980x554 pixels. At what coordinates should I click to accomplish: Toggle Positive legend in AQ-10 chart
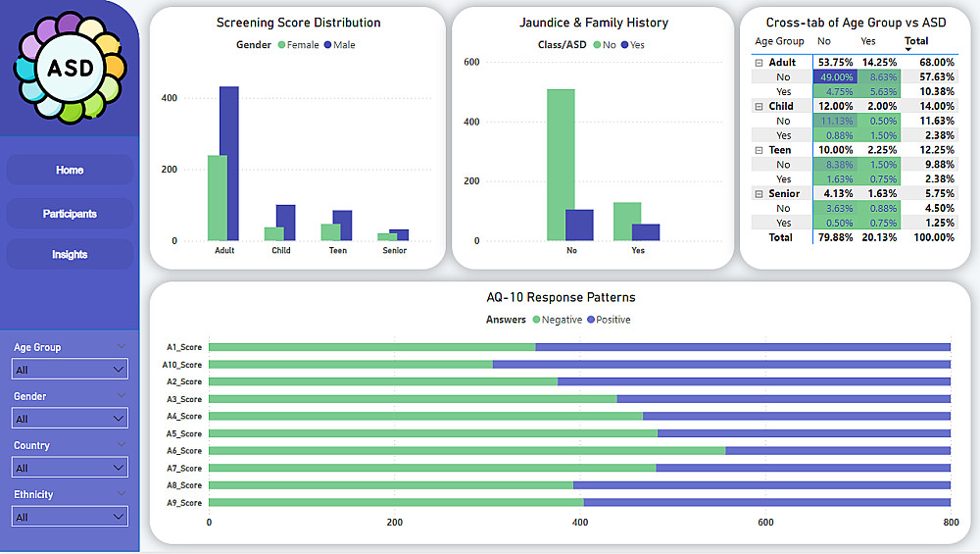609,320
